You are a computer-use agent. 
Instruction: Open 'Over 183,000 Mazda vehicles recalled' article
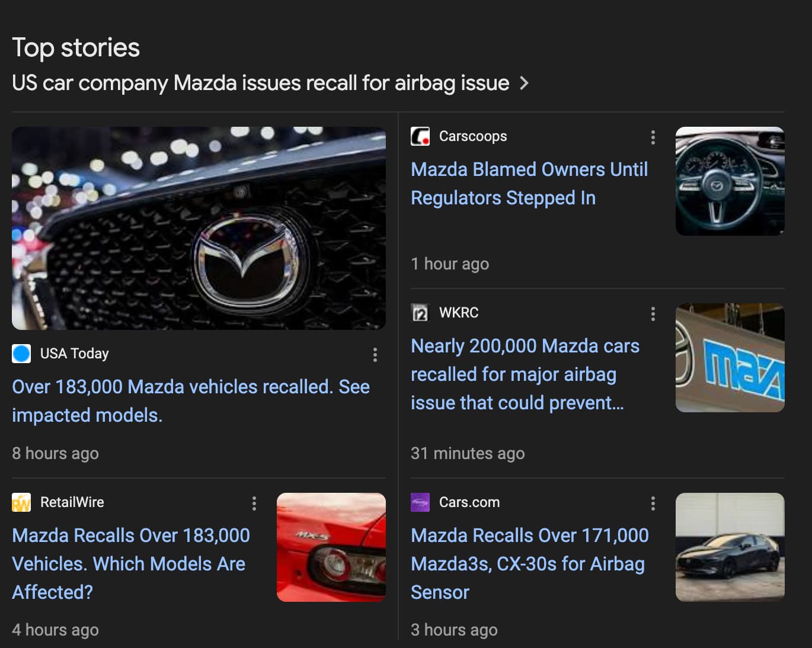point(191,401)
